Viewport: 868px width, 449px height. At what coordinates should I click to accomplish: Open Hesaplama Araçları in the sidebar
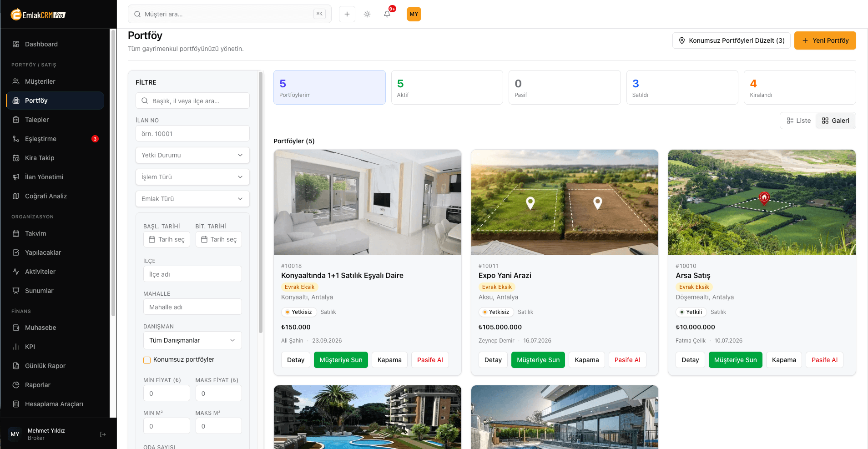(x=55, y=404)
